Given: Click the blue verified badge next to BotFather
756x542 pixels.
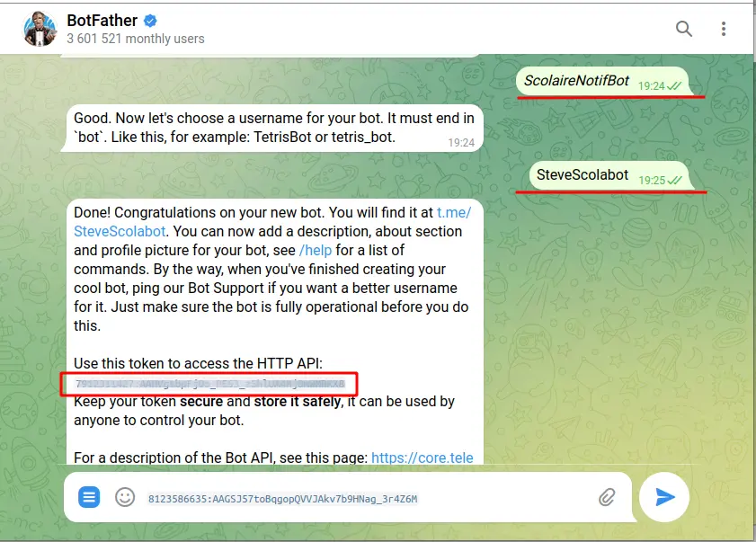Looking at the screenshot, I should click(150, 21).
